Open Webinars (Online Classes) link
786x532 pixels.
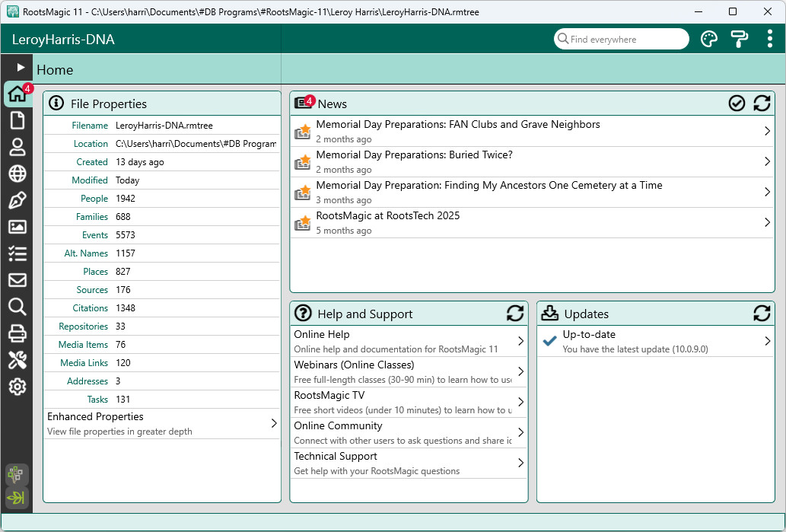click(409, 371)
